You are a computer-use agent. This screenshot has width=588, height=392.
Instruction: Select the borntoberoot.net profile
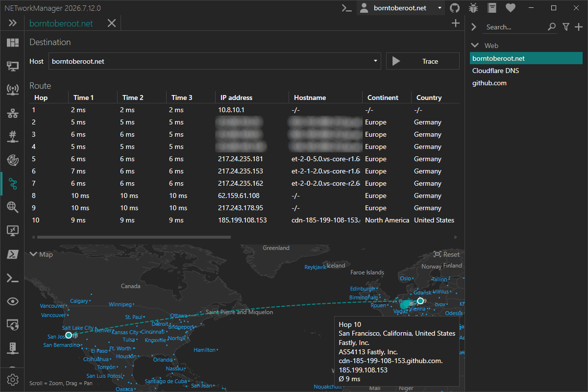click(526, 58)
